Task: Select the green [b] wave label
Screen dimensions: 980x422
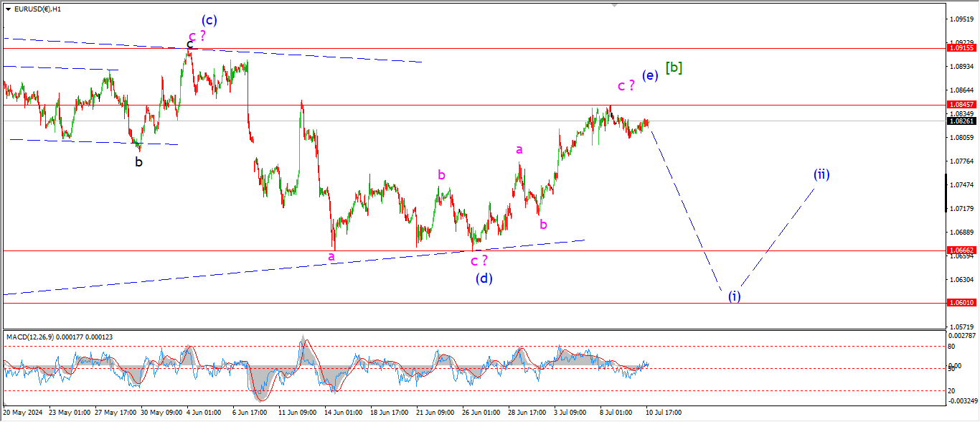Action: [x=674, y=67]
